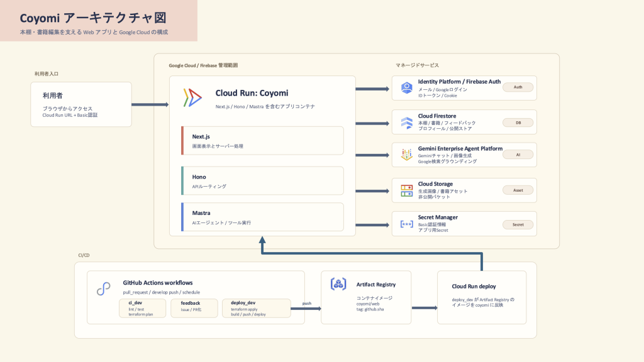The width and height of the screenshot is (644, 362).
Task: Select the feedback workflow box
Action: [x=194, y=308]
